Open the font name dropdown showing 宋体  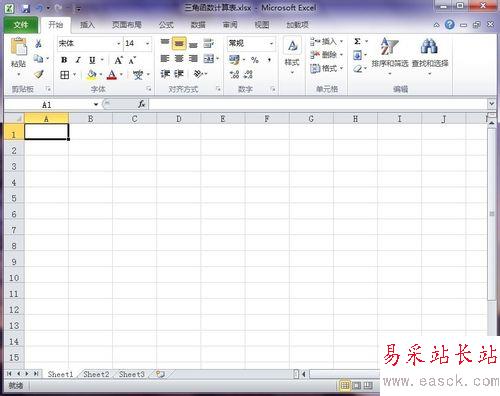(x=118, y=43)
